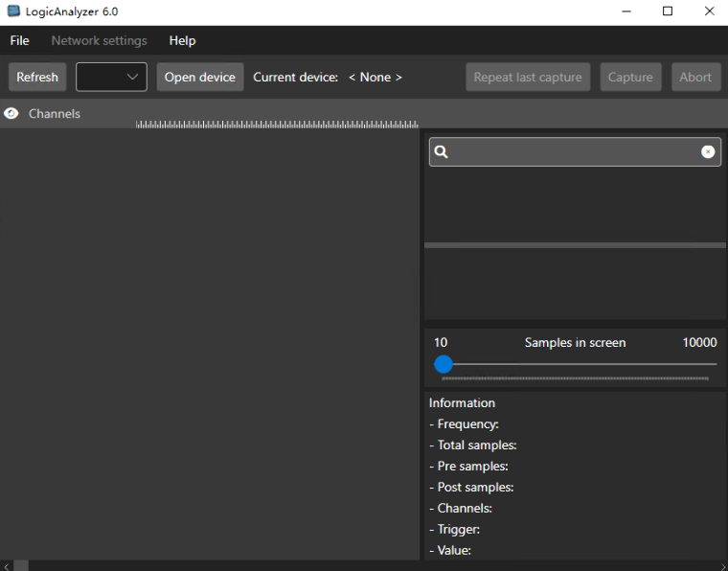The image size is (728, 571).
Task: Close the LogicAnalyzer window
Action: coord(710,11)
